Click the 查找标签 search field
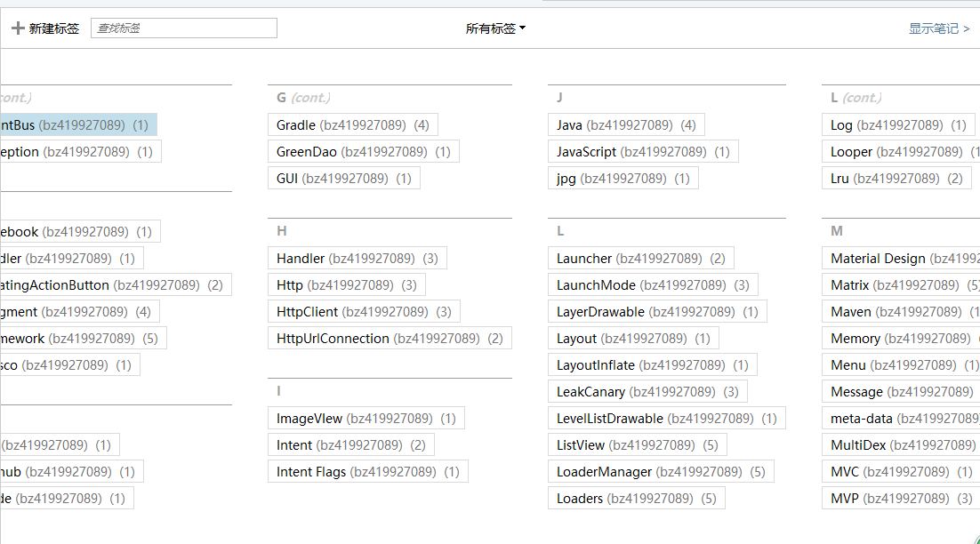Screen dimensions: 980x544 (184, 28)
